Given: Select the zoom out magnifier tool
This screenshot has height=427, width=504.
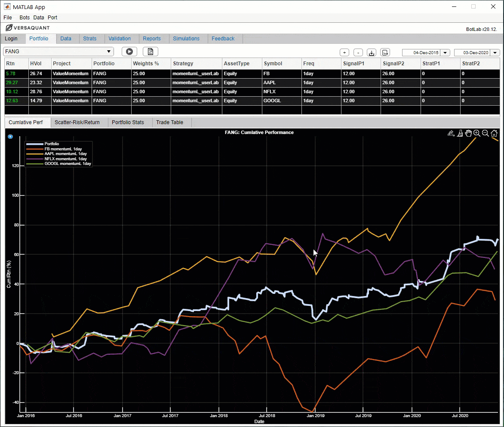Looking at the screenshot, I should (x=486, y=133).
